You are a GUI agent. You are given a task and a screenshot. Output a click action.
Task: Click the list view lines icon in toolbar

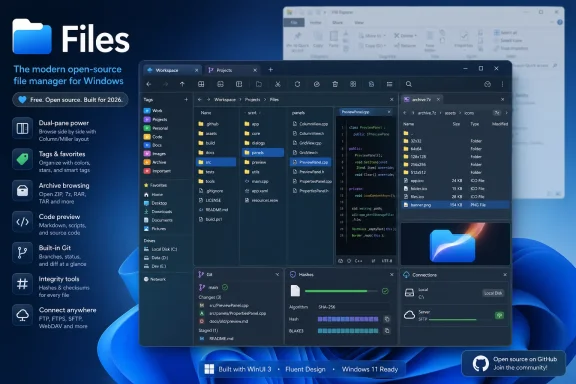(x=389, y=84)
